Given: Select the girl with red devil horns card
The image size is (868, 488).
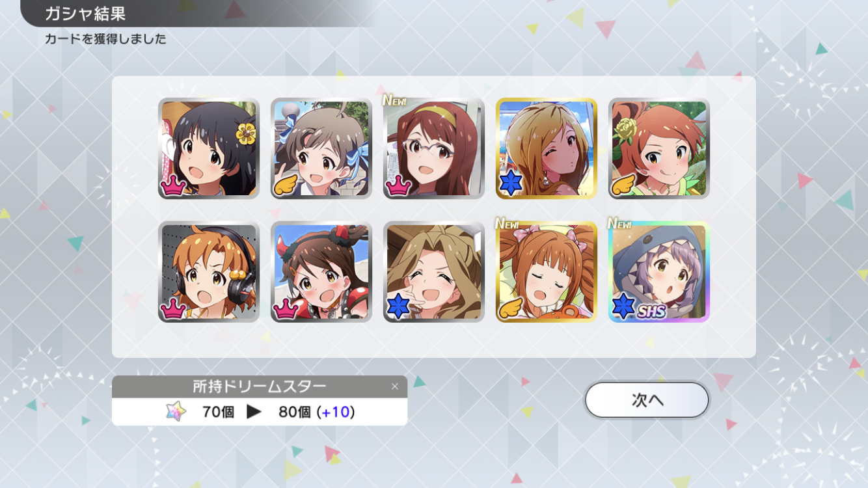Looking at the screenshot, I should point(321,272).
